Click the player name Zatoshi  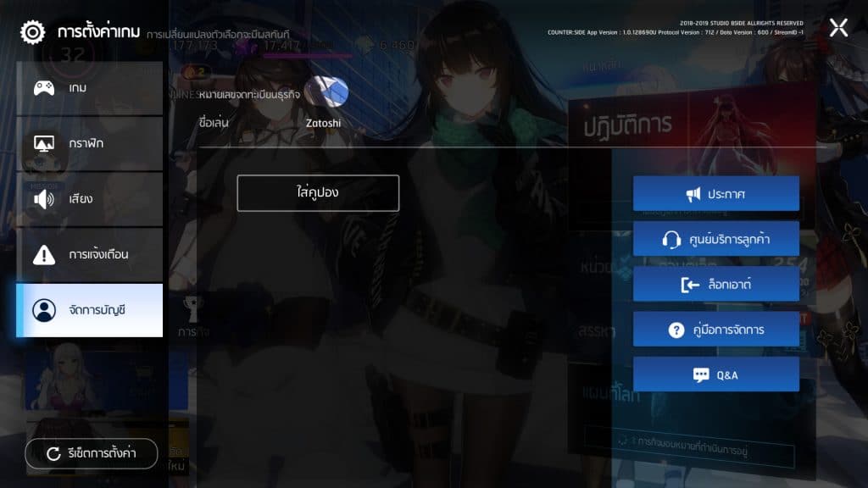323,124
